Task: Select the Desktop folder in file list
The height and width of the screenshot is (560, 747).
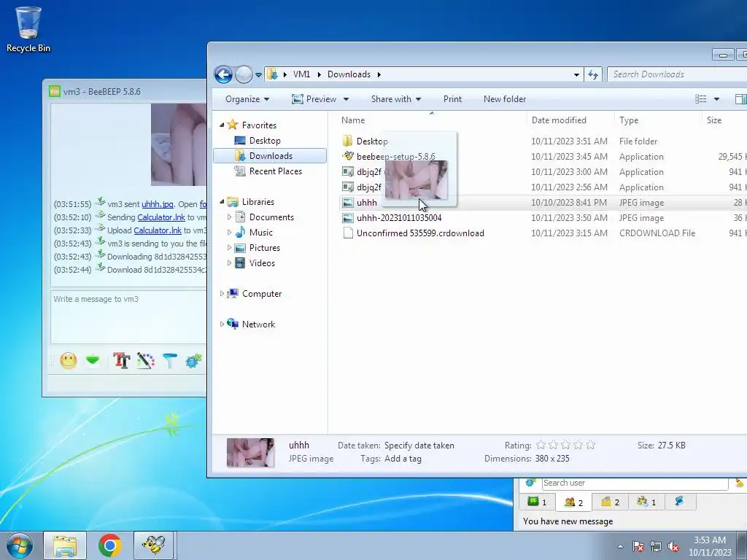Action: [371, 141]
